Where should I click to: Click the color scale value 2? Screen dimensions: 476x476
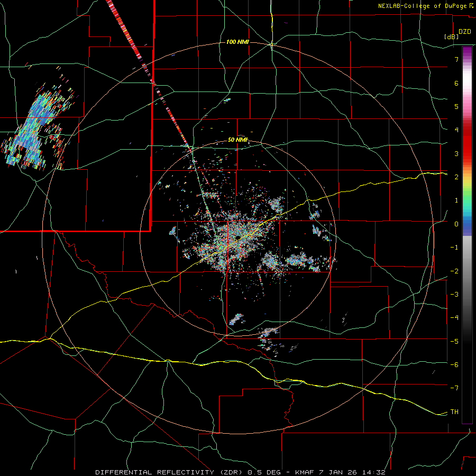[456, 177]
